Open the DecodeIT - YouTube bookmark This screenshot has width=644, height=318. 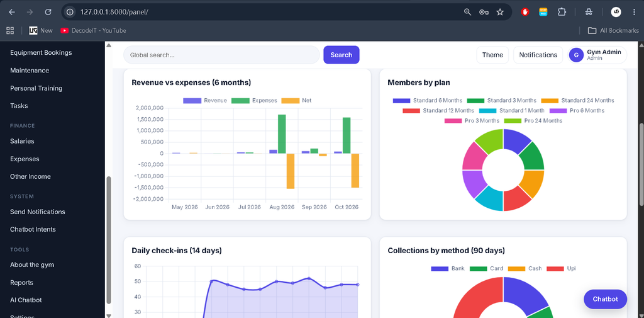(93, 30)
